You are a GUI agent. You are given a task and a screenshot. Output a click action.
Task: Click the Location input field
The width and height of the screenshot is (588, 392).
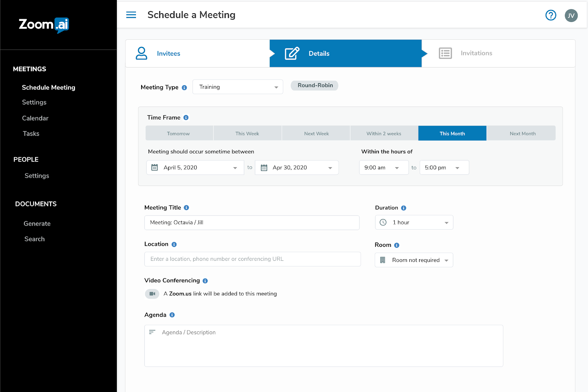click(252, 259)
